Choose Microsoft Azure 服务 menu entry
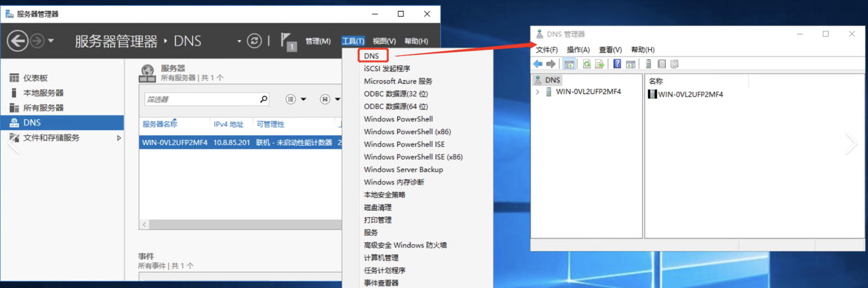The height and width of the screenshot is (288, 868). click(398, 81)
